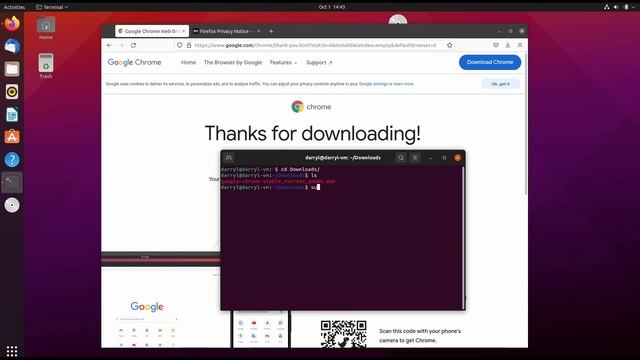Launch Thunderbird Mail from the dock
Screen dimensions: 640x360
pyautogui.click(x=12, y=46)
